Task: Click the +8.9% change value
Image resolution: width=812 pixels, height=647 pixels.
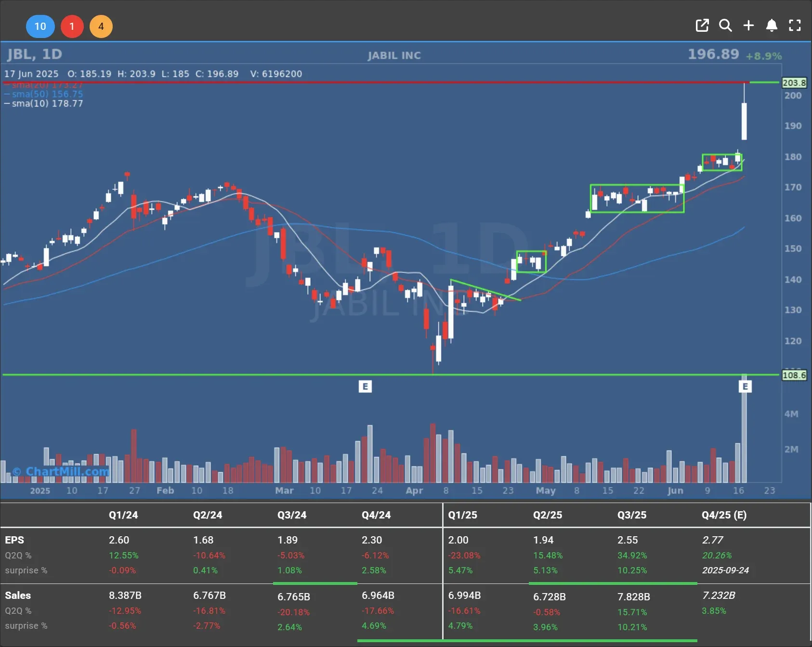Action: pos(764,56)
